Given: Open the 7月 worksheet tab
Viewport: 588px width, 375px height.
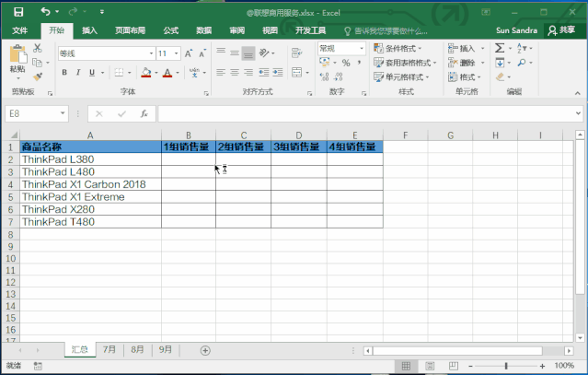Looking at the screenshot, I should [x=110, y=350].
